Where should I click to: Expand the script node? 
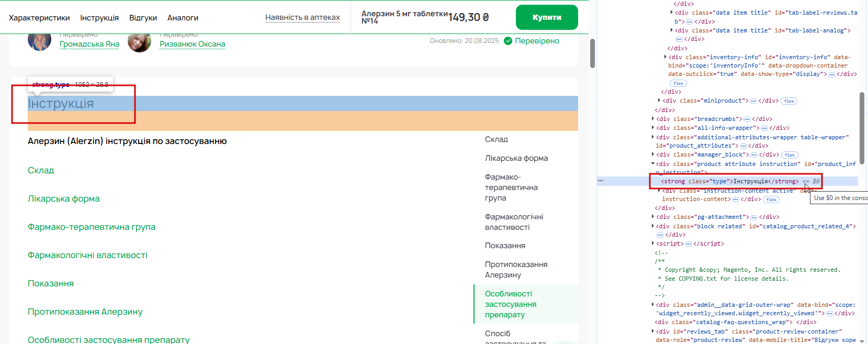(653, 243)
